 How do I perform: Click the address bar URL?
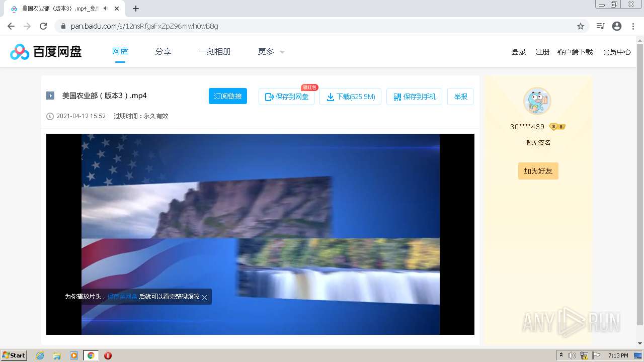tap(144, 26)
